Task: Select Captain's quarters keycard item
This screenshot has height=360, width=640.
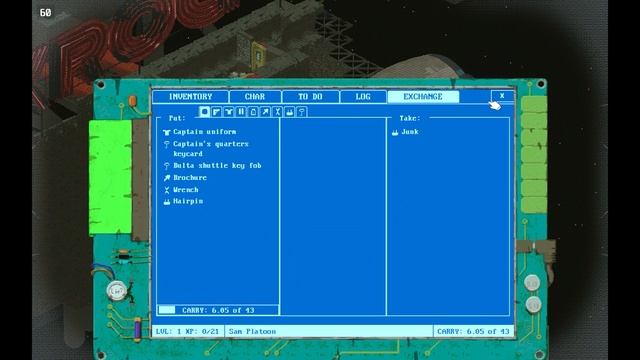Action: click(211, 149)
